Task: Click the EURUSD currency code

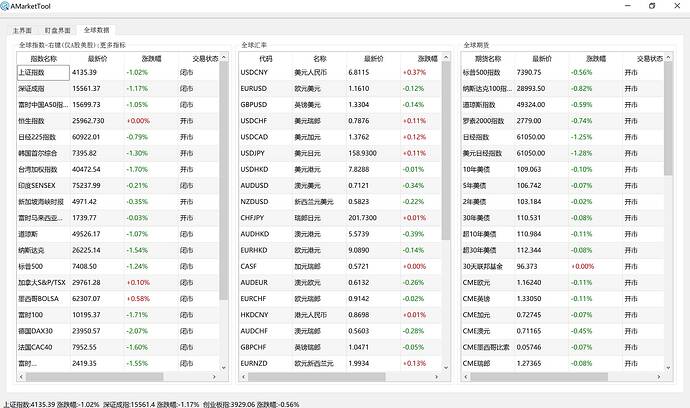Action: pos(253,88)
